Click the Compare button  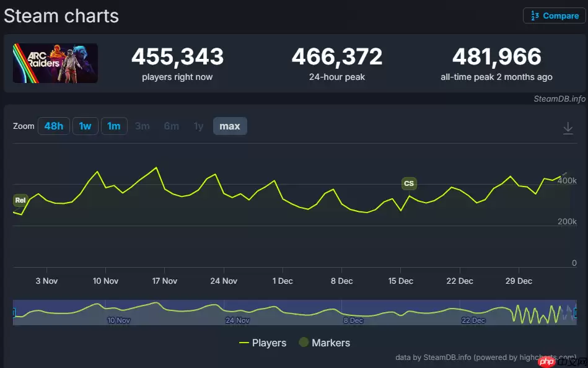pos(554,15)
